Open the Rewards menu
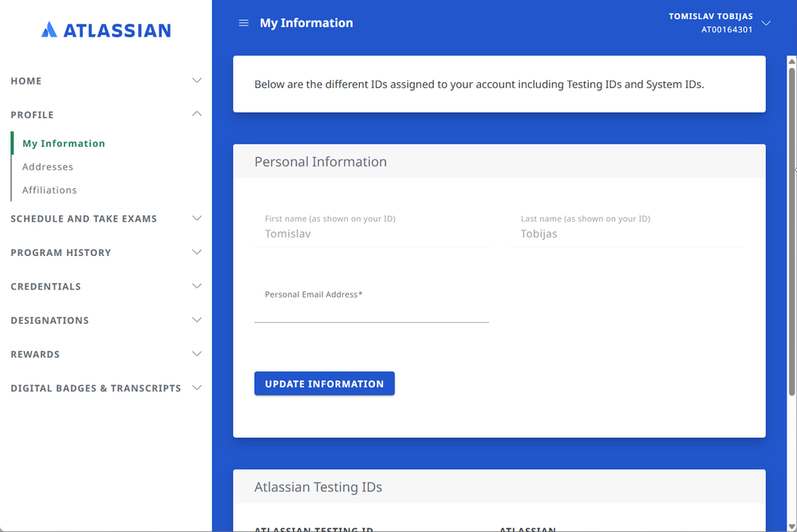 [35, 354]
